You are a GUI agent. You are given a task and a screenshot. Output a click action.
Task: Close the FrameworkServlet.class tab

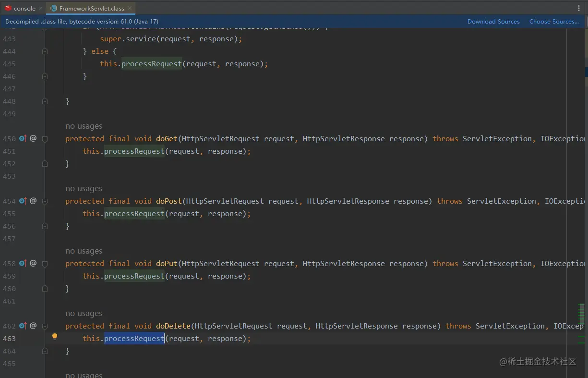coord(130,8)
